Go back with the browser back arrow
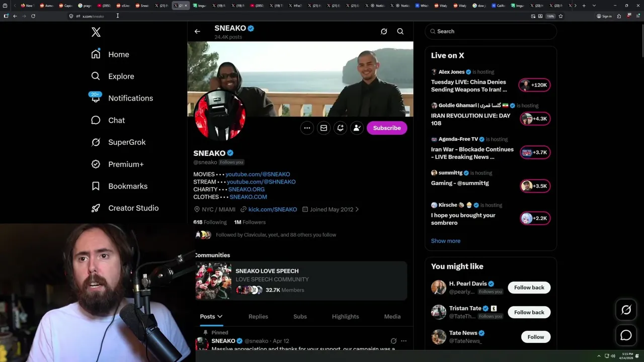Image resolution: width=644 pixels, height=362 pixels. click(x=15, y=16)
